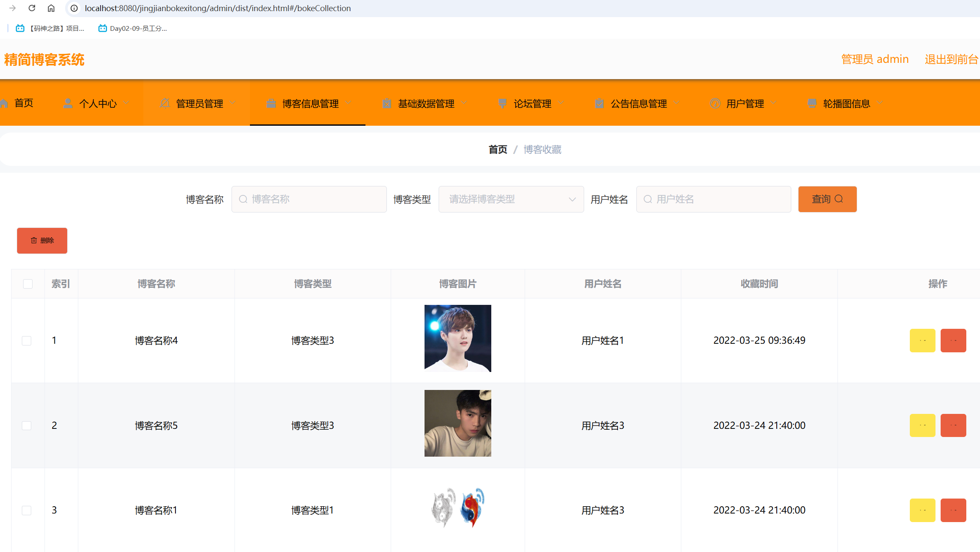
Task: Open the 博客名称1 koi fish thumbnail
Action: coord(458,508)
